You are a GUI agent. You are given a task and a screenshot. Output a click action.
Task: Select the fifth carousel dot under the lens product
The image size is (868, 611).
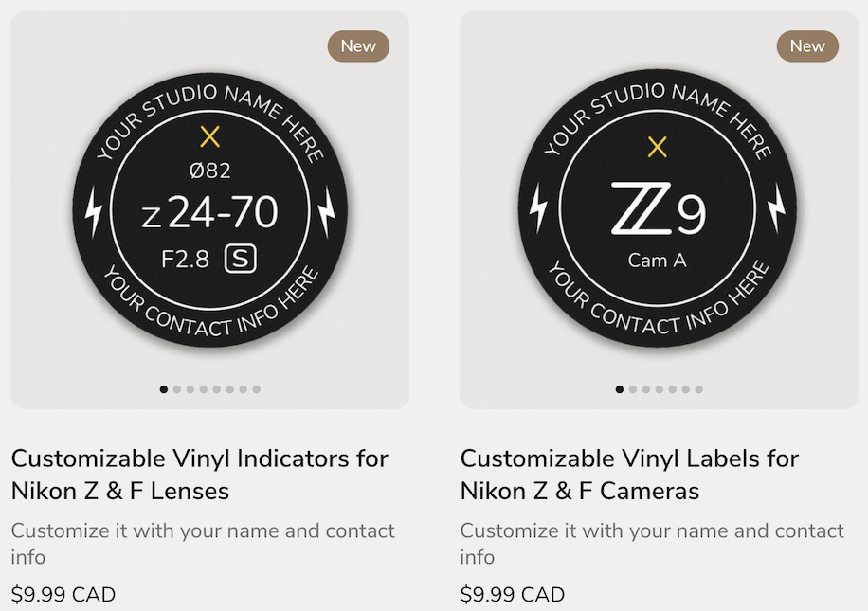tap(216, 388)
